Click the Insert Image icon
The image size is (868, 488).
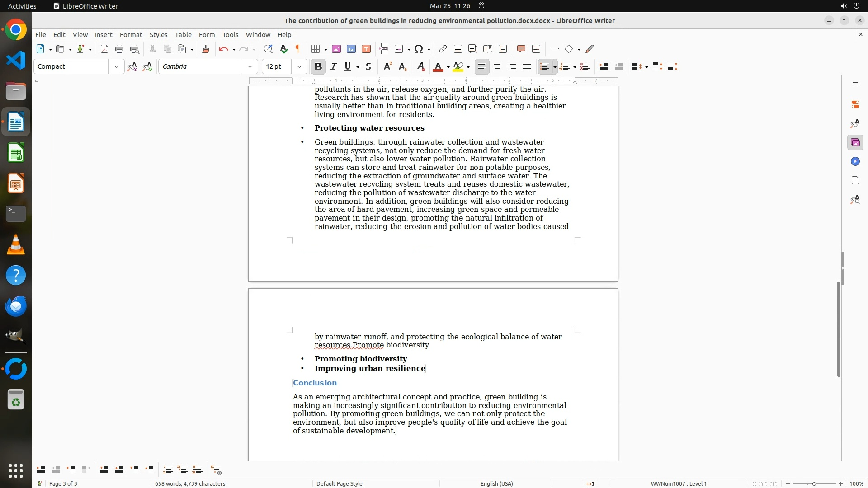(x=336, y=49)
